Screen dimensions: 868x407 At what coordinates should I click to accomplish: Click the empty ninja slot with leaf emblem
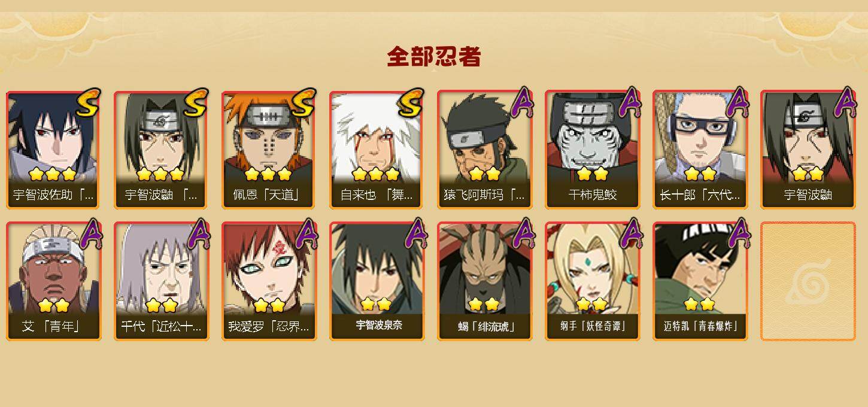[x=808, y=281]
